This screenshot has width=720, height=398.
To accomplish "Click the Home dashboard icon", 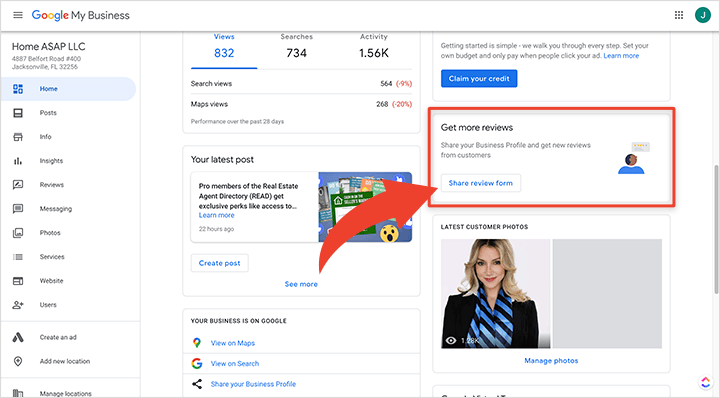I will point(18,89).
